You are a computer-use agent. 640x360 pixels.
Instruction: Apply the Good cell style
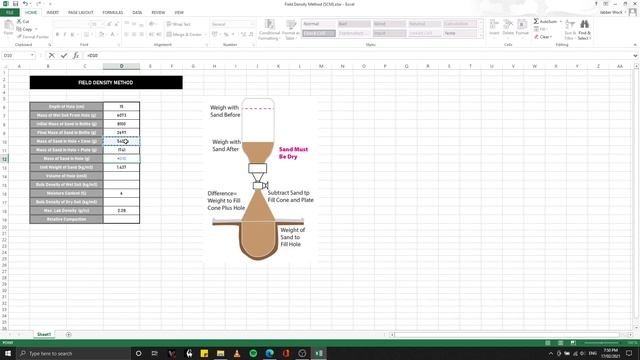click(x=389, y=24)
